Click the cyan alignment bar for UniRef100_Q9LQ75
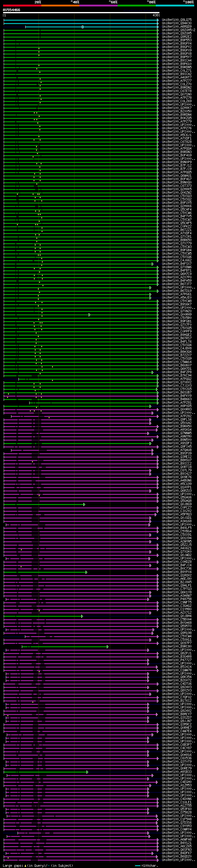 coord(81,20)
